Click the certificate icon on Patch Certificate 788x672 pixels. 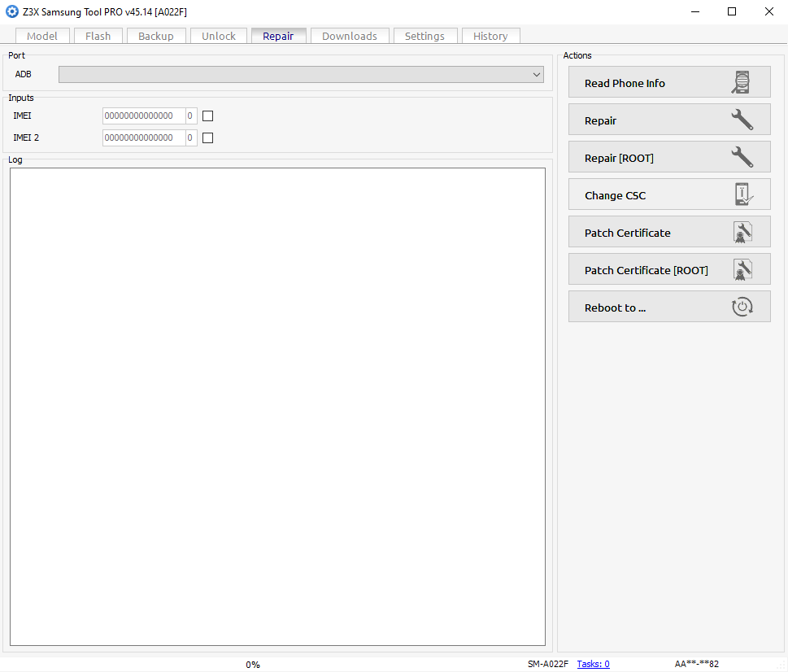point(742,232)
